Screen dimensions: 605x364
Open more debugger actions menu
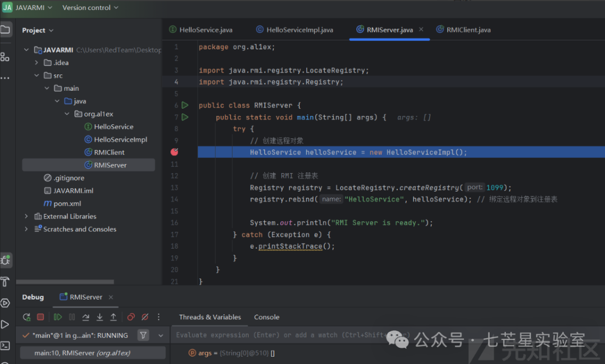pos(159,317)
